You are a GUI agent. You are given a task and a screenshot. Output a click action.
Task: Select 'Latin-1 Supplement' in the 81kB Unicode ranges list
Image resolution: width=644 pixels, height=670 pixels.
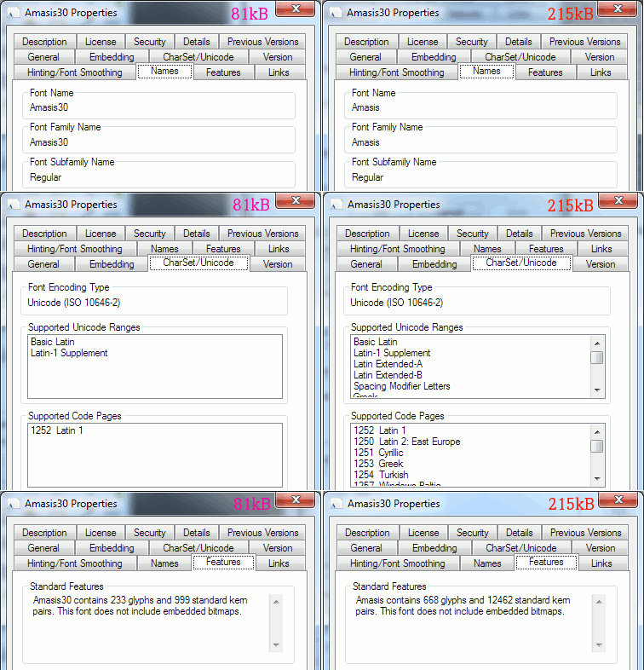click(69, 353)
